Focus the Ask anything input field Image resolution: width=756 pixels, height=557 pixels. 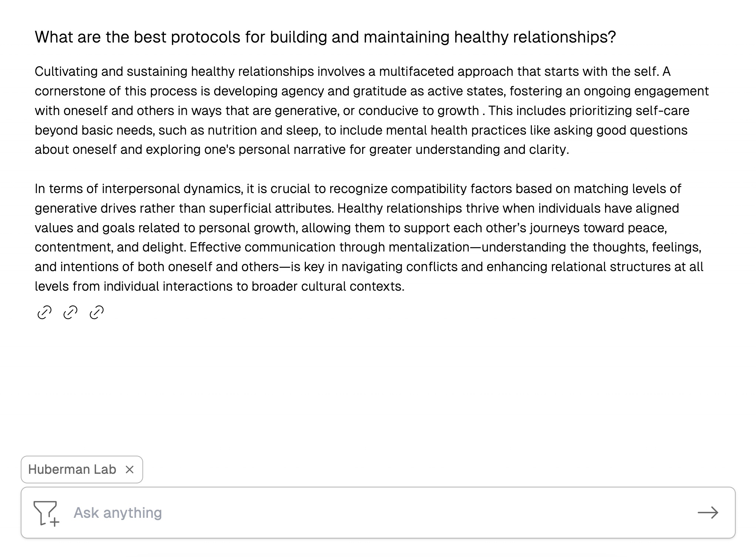(x=370, y=513)
